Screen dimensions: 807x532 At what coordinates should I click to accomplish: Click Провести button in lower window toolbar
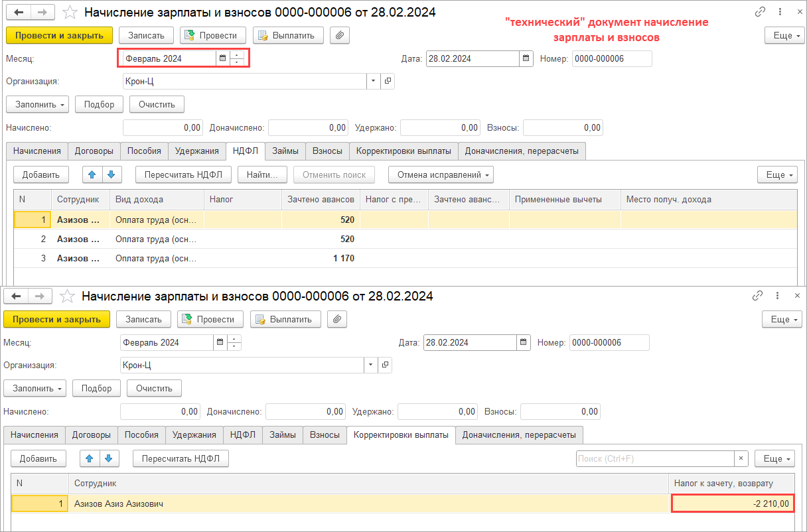(x=210, y=319)
